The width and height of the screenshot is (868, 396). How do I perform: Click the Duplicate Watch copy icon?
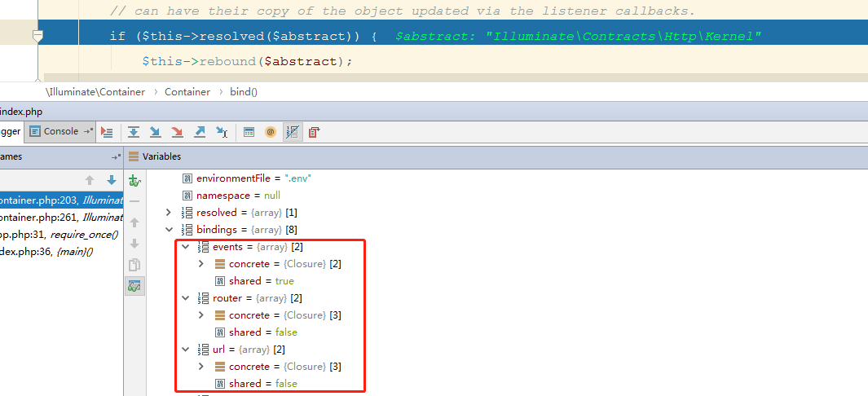134,265
